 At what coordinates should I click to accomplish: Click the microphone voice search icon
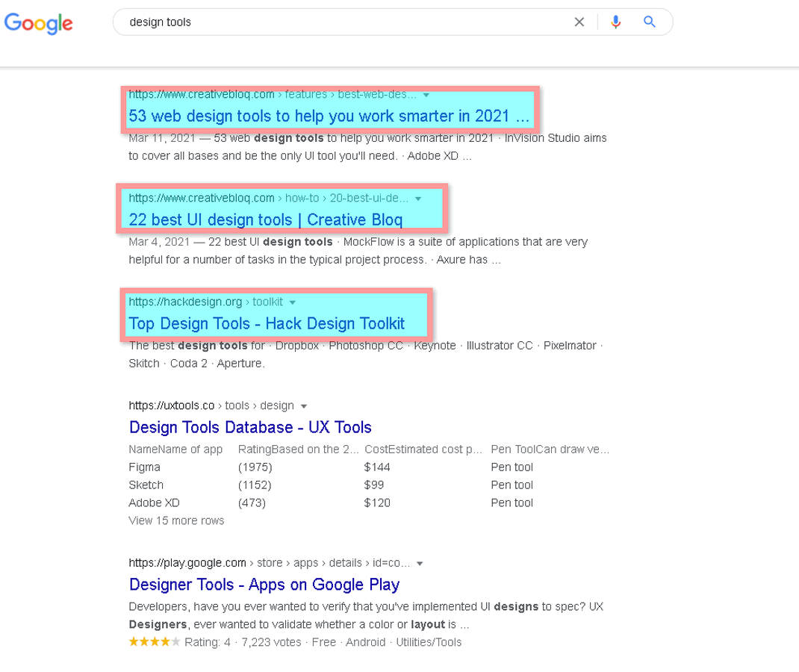tap(615, 22)
